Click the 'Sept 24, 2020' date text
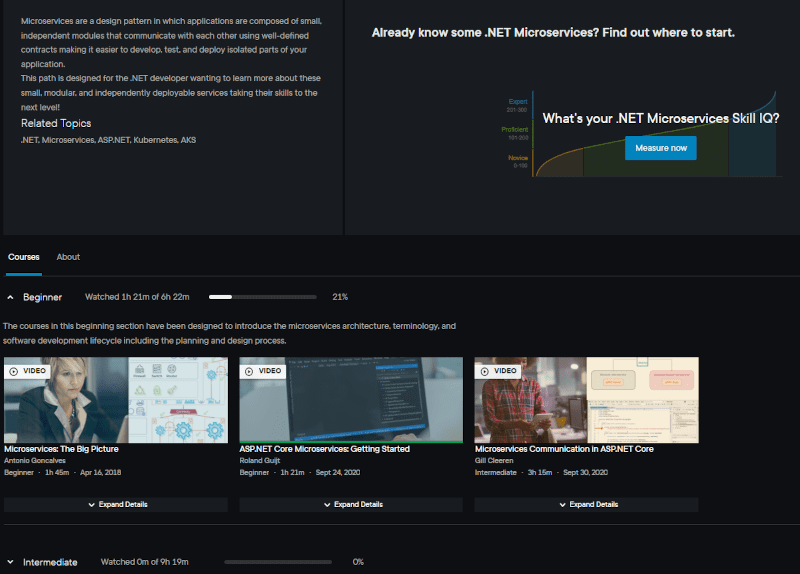The height and width of the screenshot is (574, 800). coord(338,472)
